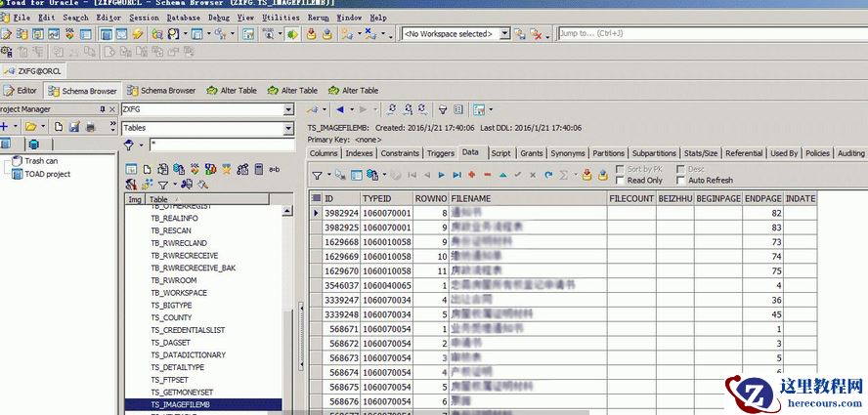Post the edit with the checkmark icon
868x415 pixels.
tap(518, 175)
